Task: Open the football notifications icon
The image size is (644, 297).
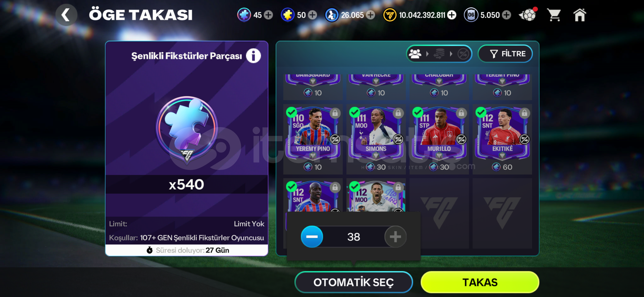Action: click(x=528, y=15)
